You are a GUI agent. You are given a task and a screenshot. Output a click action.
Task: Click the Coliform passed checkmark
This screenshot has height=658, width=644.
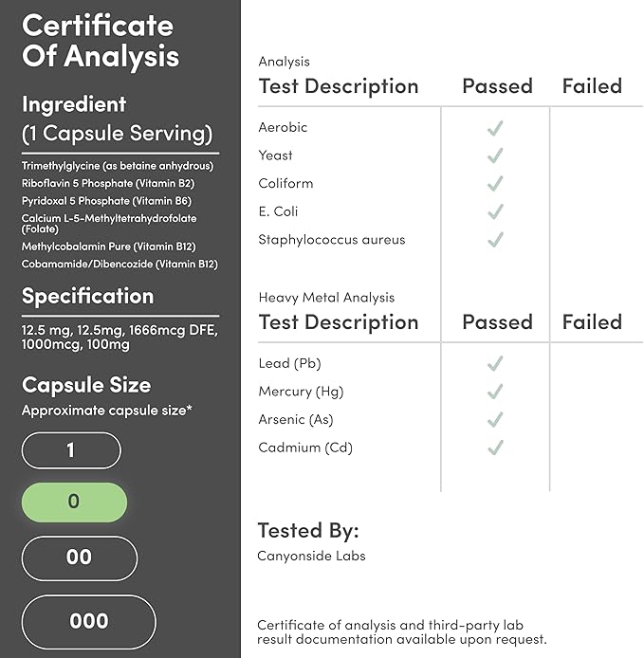pos(494,184)
